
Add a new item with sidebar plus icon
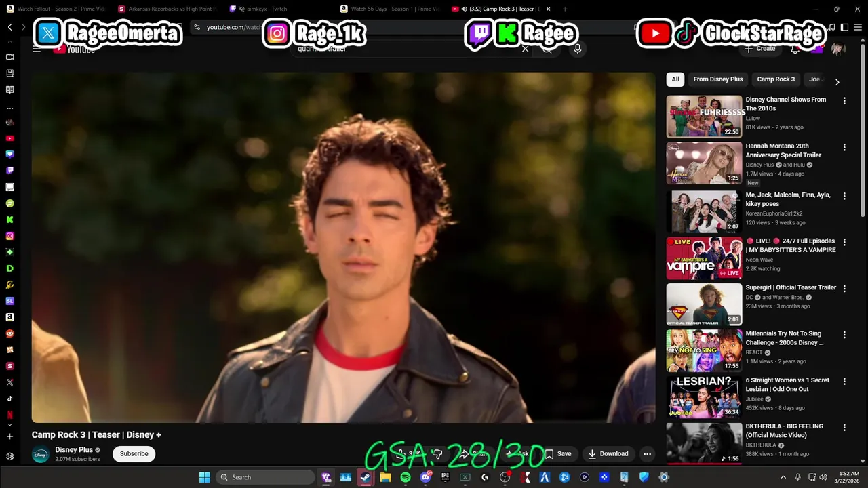click(x=9, y=436)
